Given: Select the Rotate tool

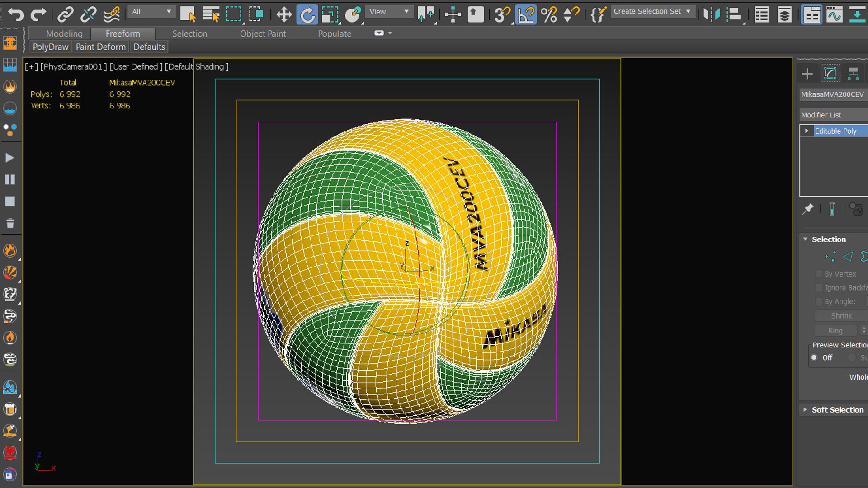Looking at the screenshot, I should point(307,14).
